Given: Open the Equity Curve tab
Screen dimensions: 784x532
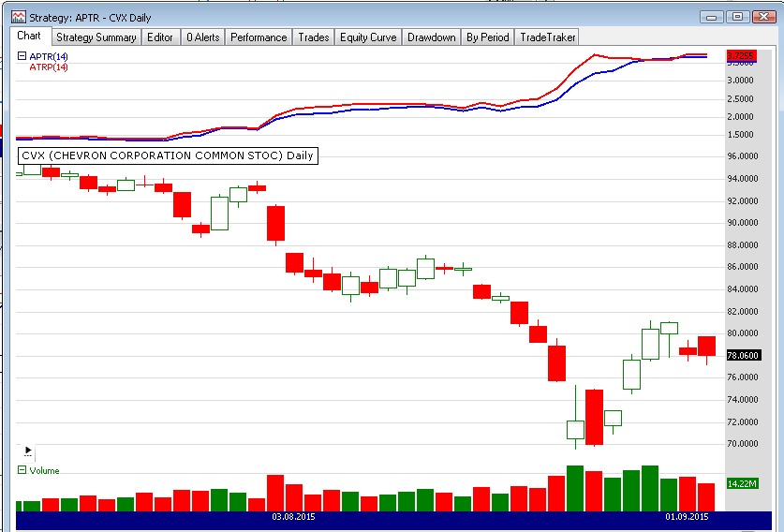Looking at the screenshot, I should pyautogui.click(x=368, y=37).
